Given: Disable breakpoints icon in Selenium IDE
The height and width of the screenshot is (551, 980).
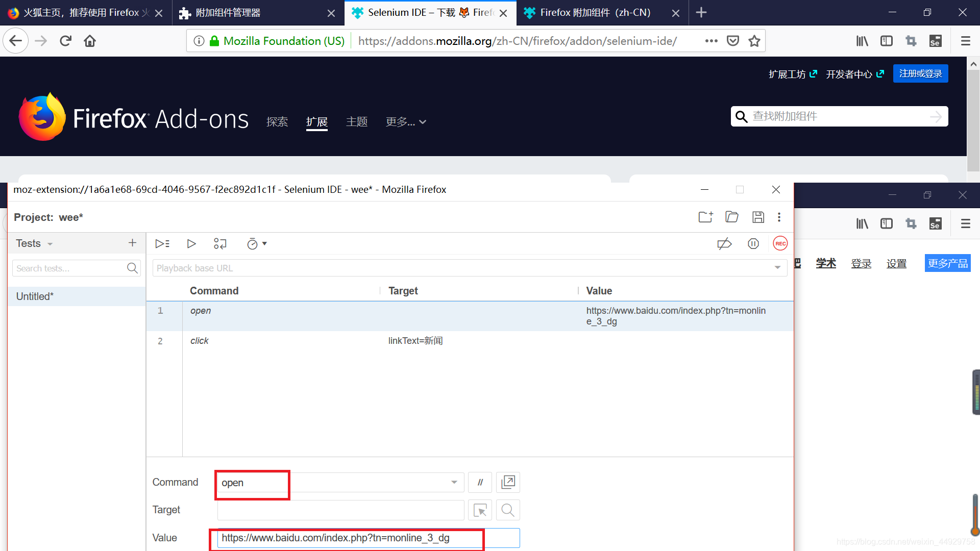Looking at the screenshot, I should click(724, 244).
